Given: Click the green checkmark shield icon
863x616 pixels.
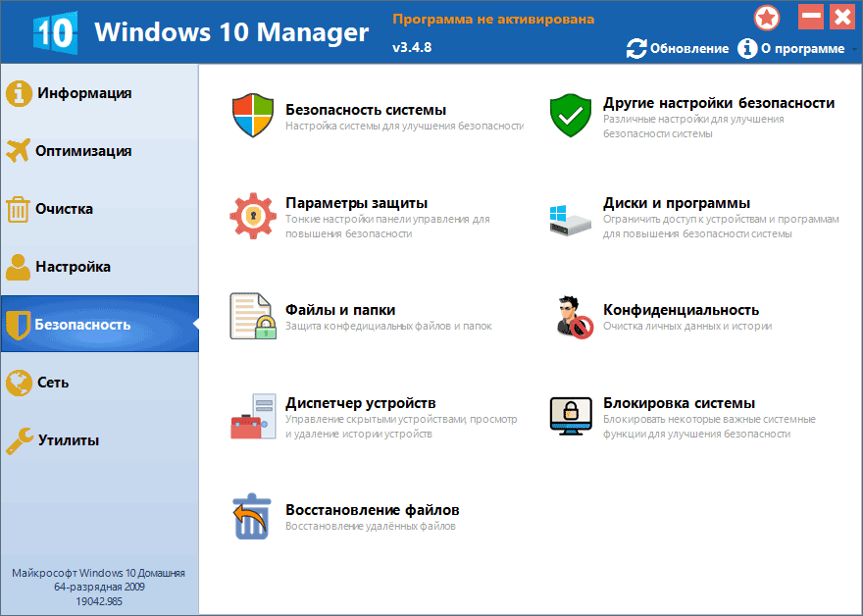Looking at the screenshot, I should (x=571, y=115).
